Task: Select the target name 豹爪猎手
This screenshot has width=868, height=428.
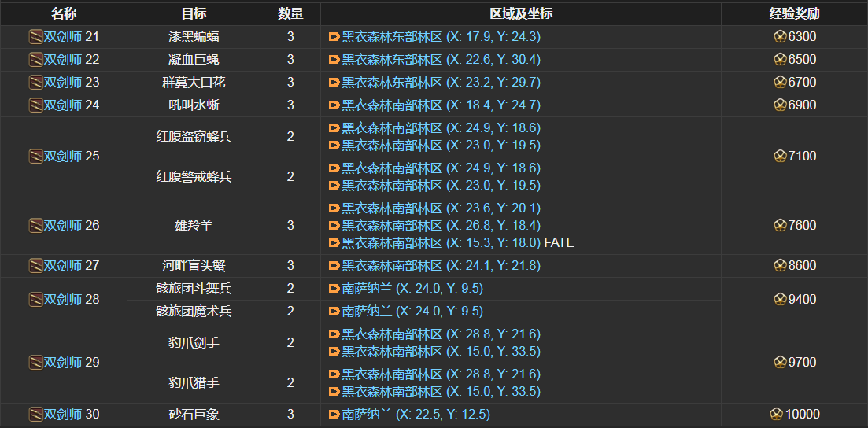Action: (194, 382)
